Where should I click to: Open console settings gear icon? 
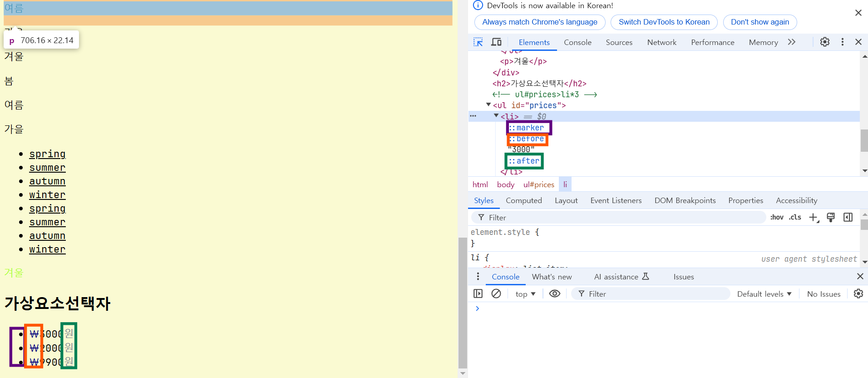click(858, 294)
